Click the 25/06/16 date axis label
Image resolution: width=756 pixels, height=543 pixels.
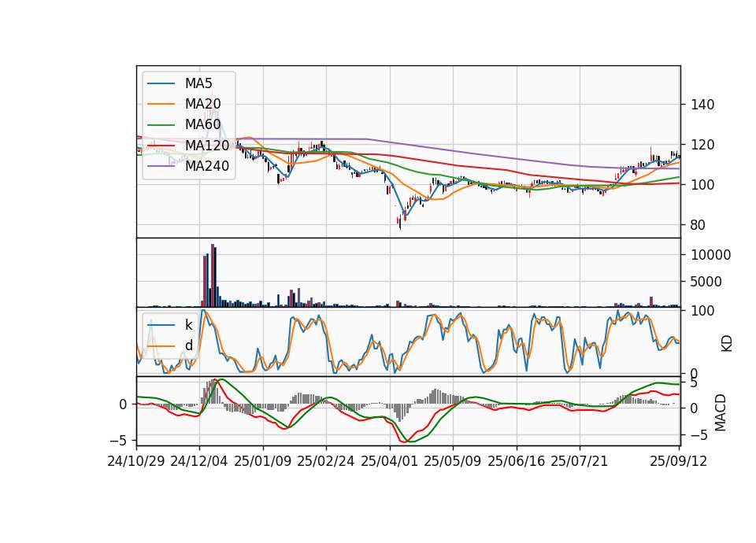pyautogui.click(x=517, y=461)
